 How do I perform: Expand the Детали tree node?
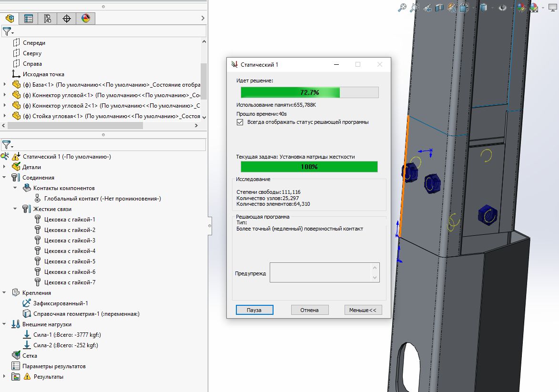point(4,167)
